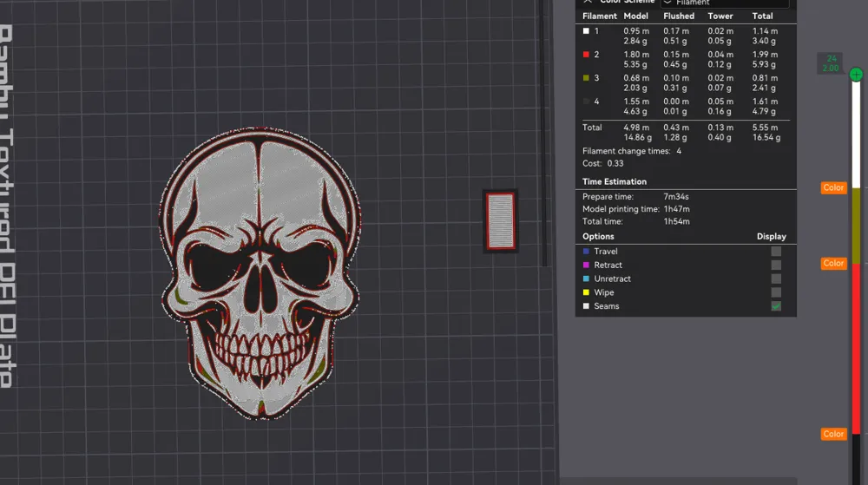Click filament 3 model value '0.68 m'
Screen dimensions: 868x485
(636, 78)
